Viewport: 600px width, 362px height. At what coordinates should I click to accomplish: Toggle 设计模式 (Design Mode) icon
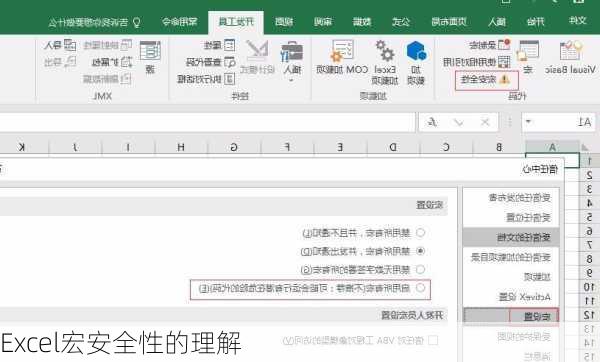(x=257, y=51)
